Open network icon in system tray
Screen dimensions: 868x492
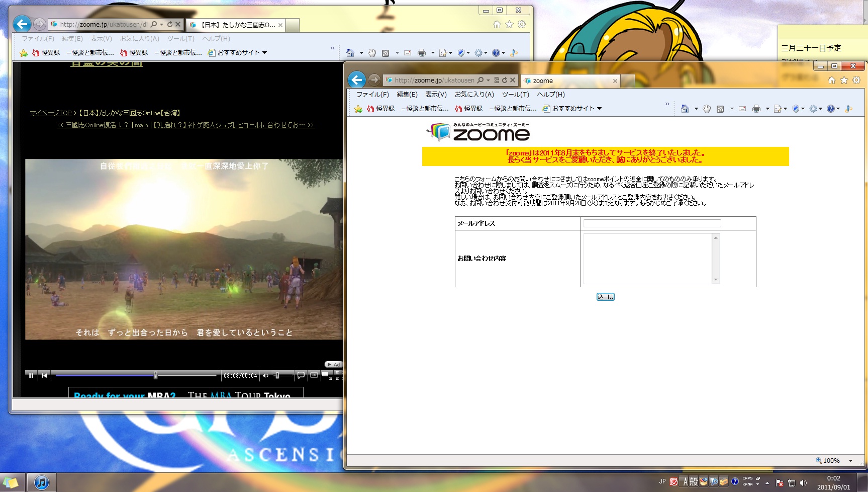pos(792,483)
